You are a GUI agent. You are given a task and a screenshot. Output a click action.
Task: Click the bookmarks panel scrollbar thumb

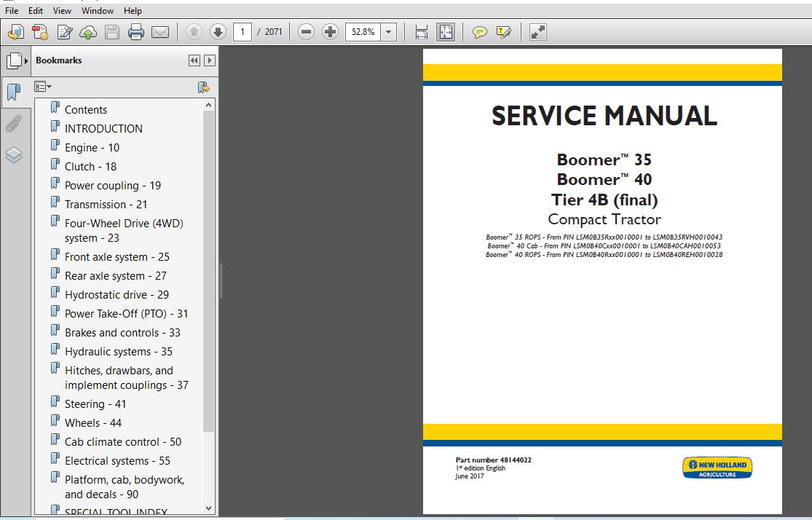click(x=209, y=272)
